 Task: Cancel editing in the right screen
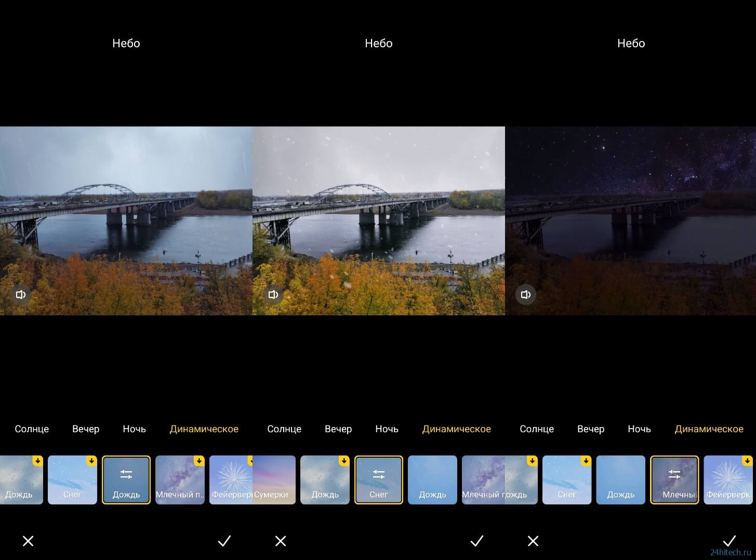pyautogui.click(x=533, y=541)
